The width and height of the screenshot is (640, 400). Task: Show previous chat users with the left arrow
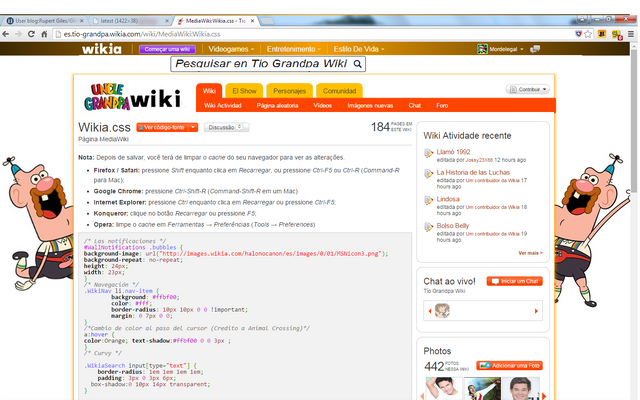(x=430, y=311)
